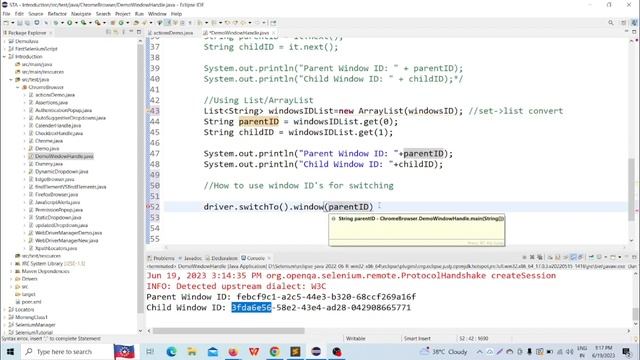Screen dimensions: 640x360
Task: Open the Run menu
Action: click(139, 14)
